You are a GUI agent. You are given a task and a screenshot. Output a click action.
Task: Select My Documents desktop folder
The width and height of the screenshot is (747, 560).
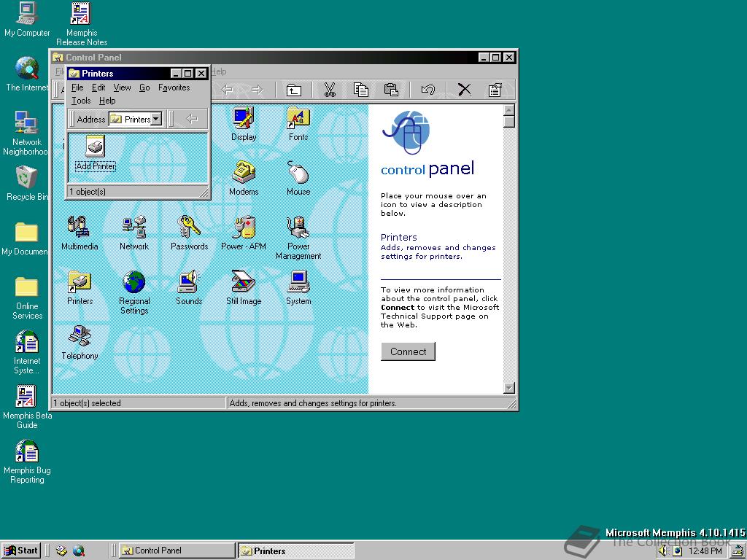(x=26, y=238)
